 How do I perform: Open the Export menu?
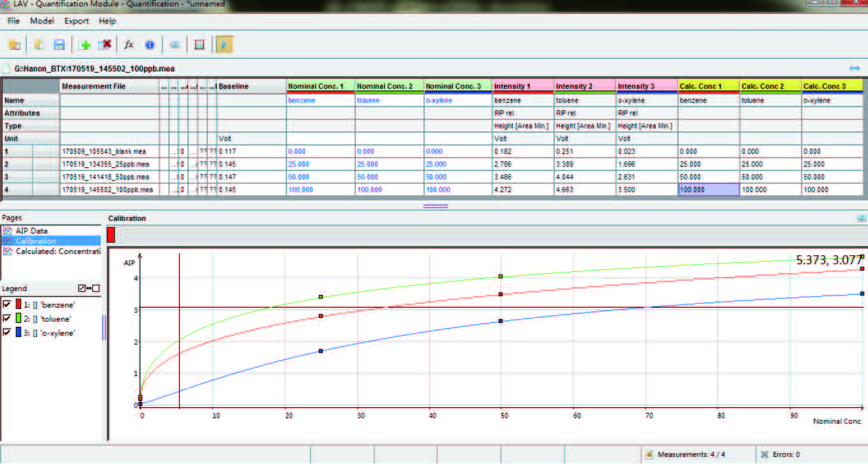[77, 20]
